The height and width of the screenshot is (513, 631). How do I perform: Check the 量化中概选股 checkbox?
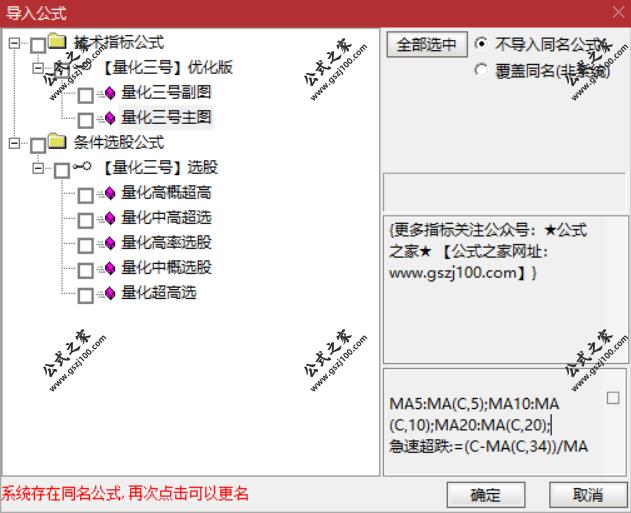[86, 270]
